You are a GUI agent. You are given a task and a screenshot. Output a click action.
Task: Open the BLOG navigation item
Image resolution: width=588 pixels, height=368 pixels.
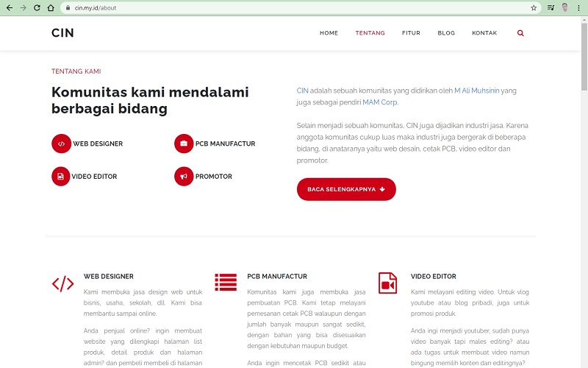[x=446, y=33]
